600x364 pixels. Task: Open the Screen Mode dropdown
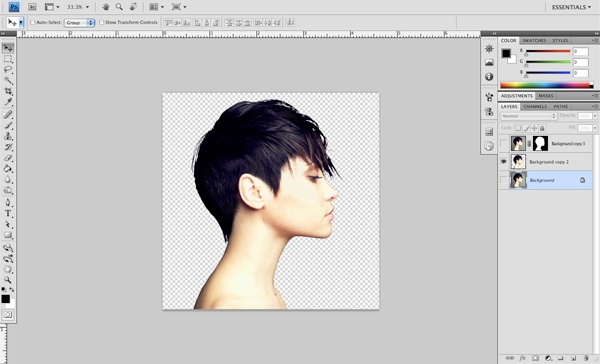[x=179, y=7]
